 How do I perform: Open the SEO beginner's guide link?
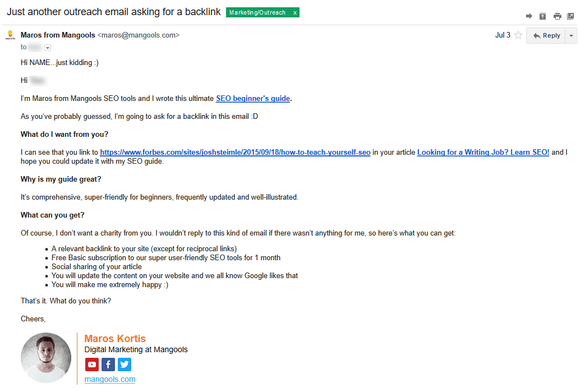coord(253,99)
